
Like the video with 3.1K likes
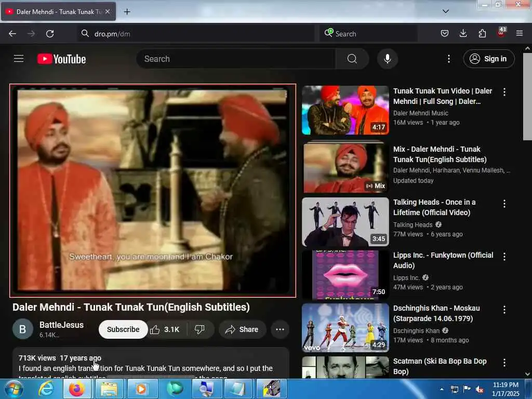coord(165,329)
